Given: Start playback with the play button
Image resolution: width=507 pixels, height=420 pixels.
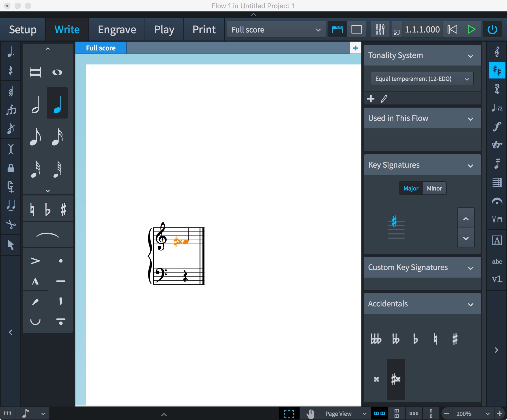Looking at the screenshot, I should coord(471,29).
